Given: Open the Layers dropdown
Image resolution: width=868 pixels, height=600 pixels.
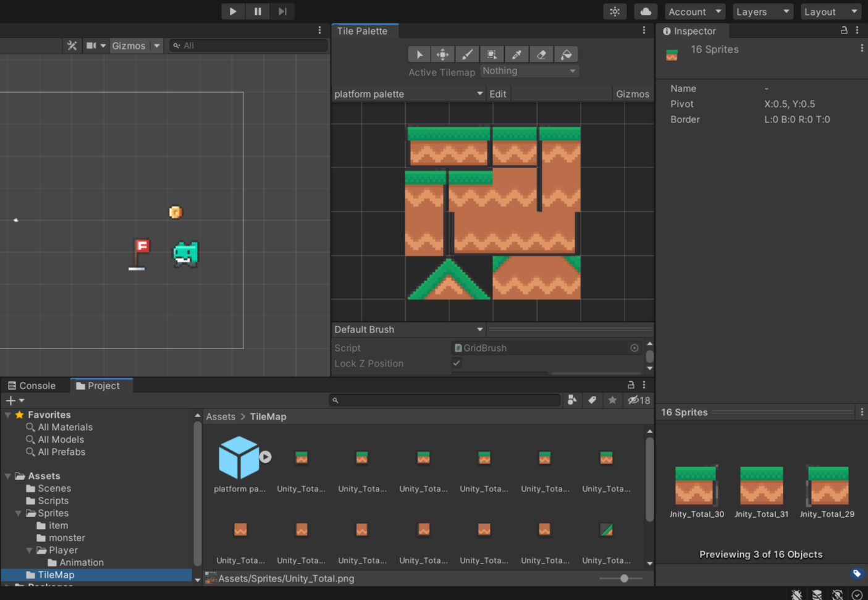Looking at the screenshot, I should [x=762, y=12].
